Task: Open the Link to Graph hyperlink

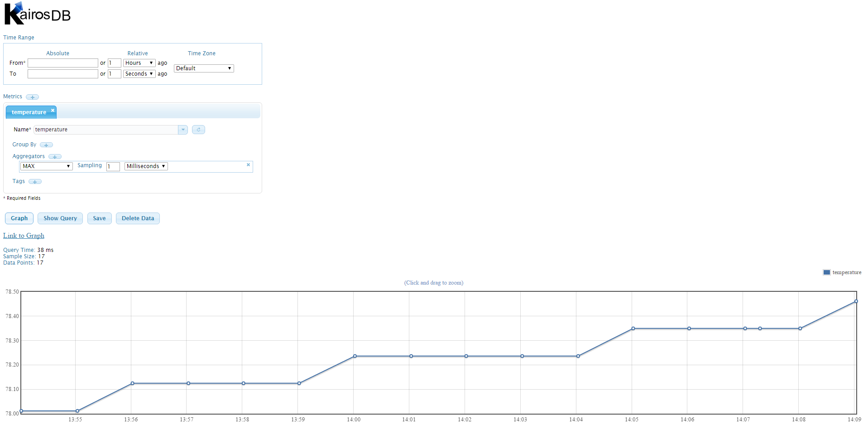Action: click(x=24, y=236)
